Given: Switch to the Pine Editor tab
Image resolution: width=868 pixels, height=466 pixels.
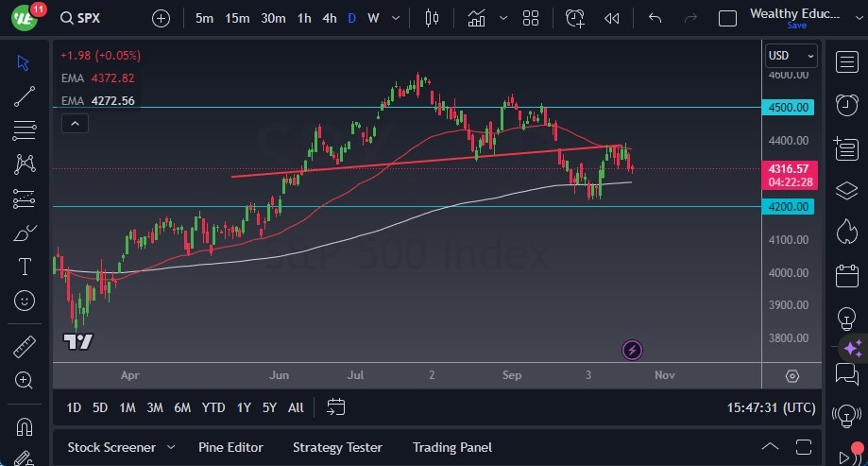Looking at the screenshot, I should tap(230, 447).
